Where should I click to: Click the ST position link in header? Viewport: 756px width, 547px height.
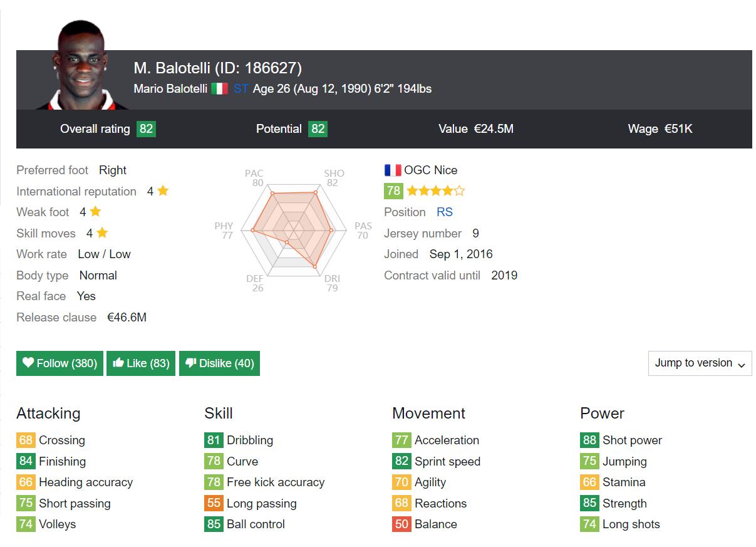coord(241,89)
